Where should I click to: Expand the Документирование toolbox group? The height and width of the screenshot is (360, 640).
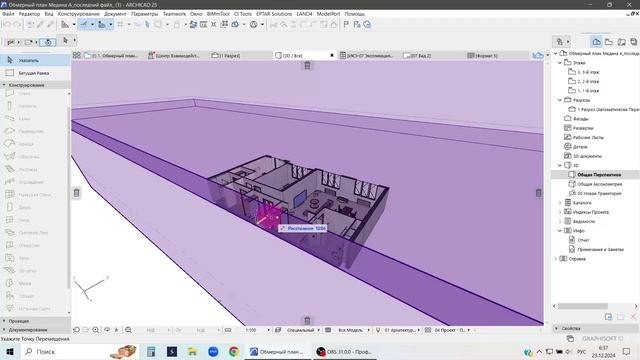click(x=35, y=329)
